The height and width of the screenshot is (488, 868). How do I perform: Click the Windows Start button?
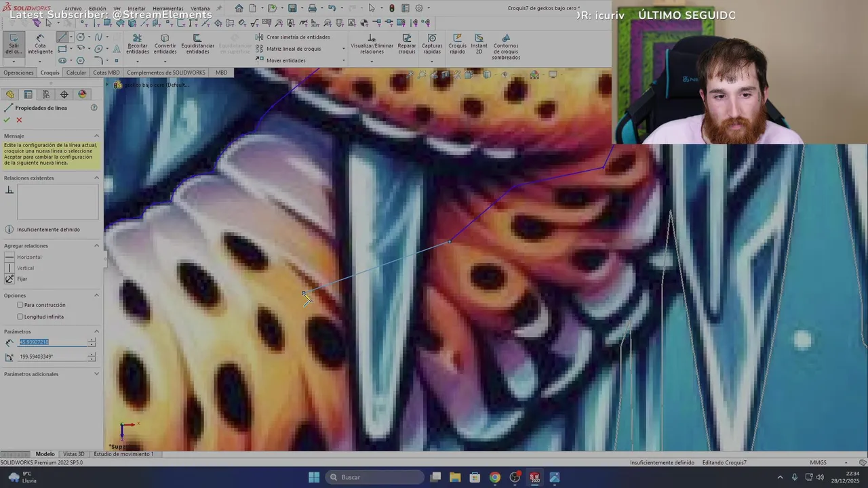[314, 477]
